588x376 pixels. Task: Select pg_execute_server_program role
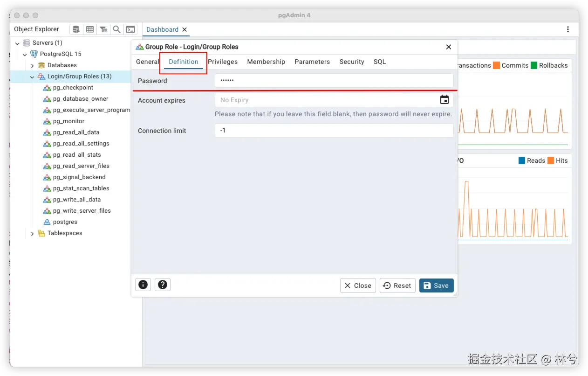[x=91, y=110]
